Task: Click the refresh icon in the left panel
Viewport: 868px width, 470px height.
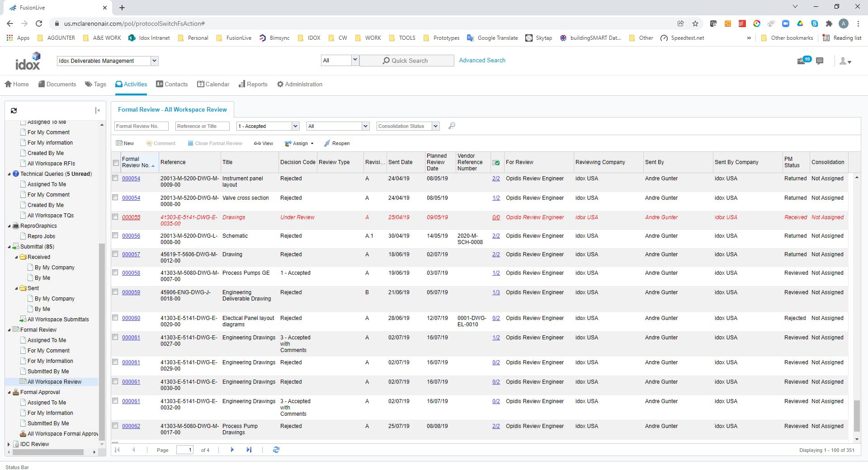Action: click(14, 111)
